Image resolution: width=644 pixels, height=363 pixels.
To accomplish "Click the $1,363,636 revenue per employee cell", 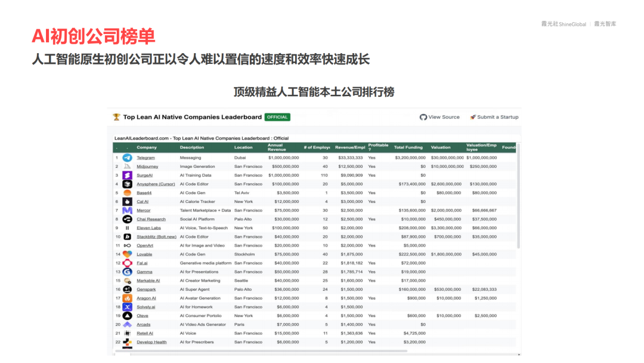I will pyautogui.click(x=352, y=333).
